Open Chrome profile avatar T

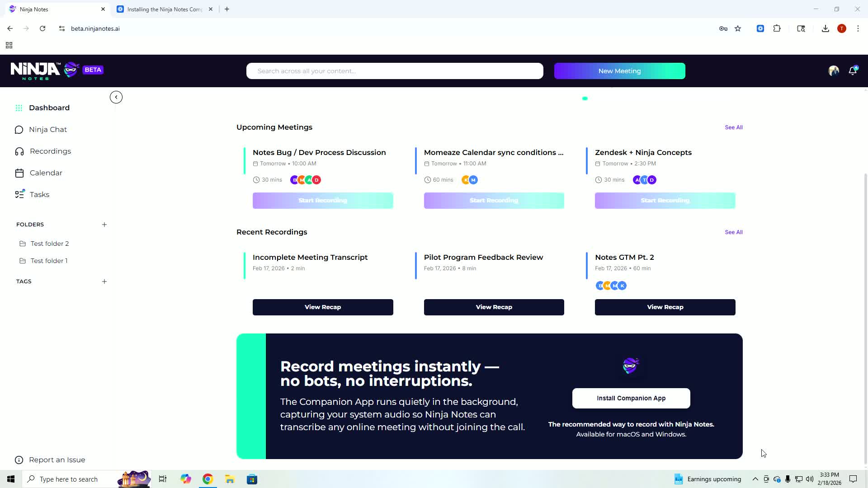pyautogui.click(x=842, y=28)
